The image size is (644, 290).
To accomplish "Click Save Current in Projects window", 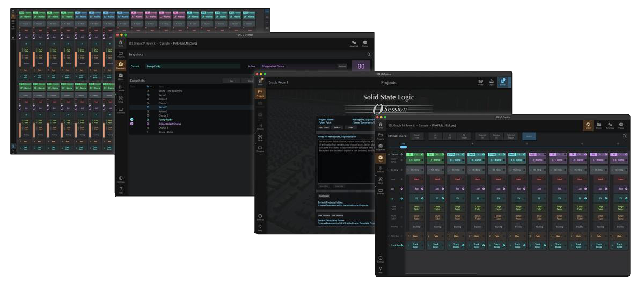I will click(323, 127).
